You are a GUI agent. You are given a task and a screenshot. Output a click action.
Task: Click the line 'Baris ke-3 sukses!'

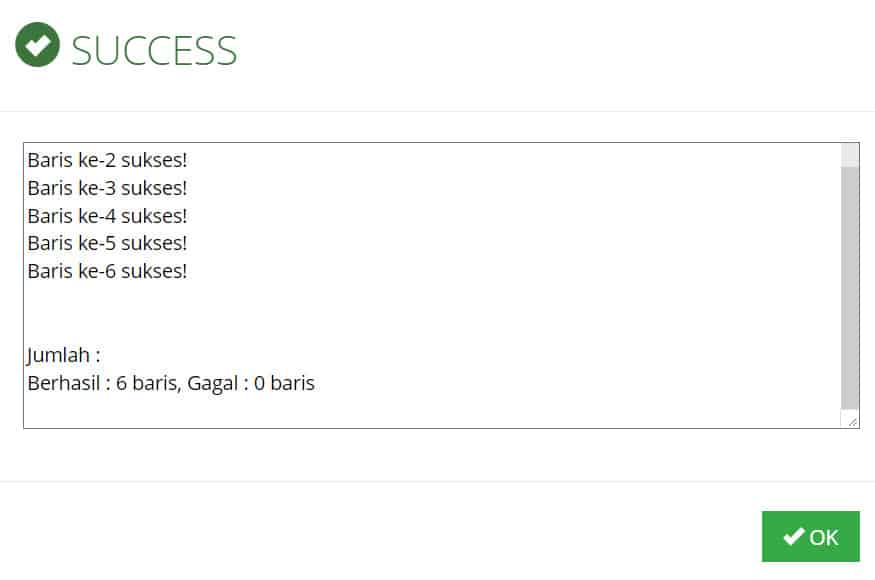(107, 188)
